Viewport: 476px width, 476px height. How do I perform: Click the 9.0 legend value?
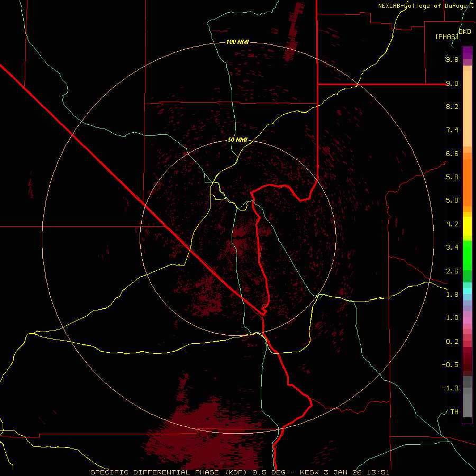pos(452,83)
